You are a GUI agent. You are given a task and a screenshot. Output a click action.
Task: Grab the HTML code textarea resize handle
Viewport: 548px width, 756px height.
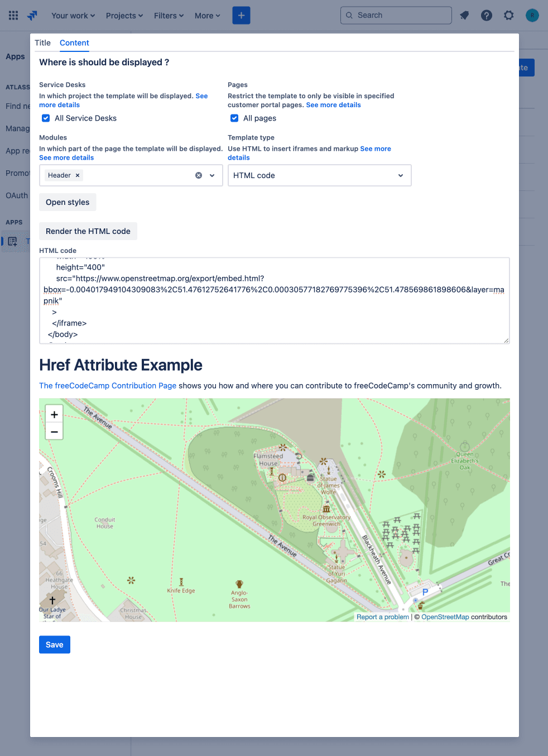click(x=506, y=340)
